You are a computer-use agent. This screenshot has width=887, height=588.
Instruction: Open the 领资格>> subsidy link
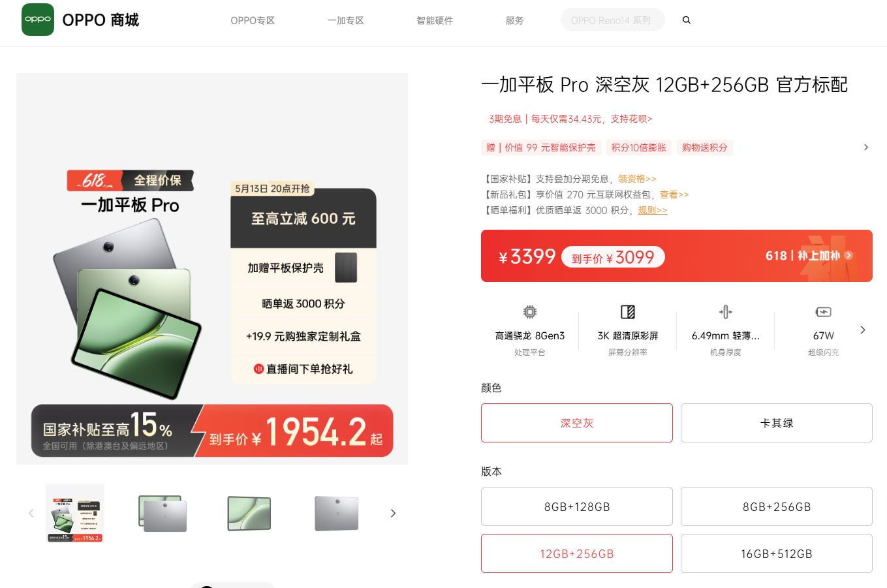(x=637, y=179)
